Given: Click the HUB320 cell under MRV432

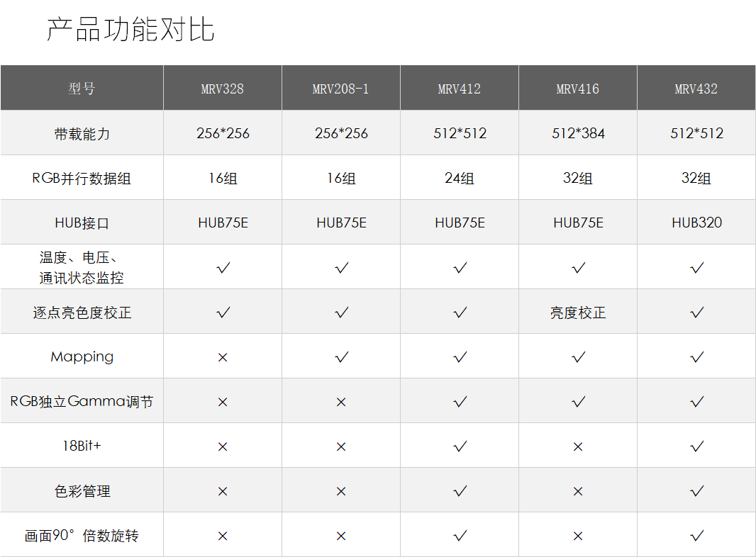Looking at the screenshot, I should (x=696, y=223).
